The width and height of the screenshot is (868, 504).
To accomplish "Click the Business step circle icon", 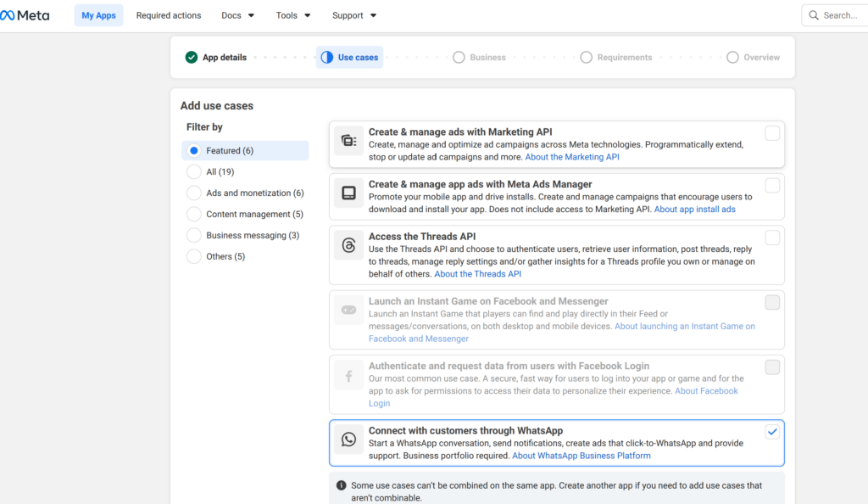I will click(459, 58).
